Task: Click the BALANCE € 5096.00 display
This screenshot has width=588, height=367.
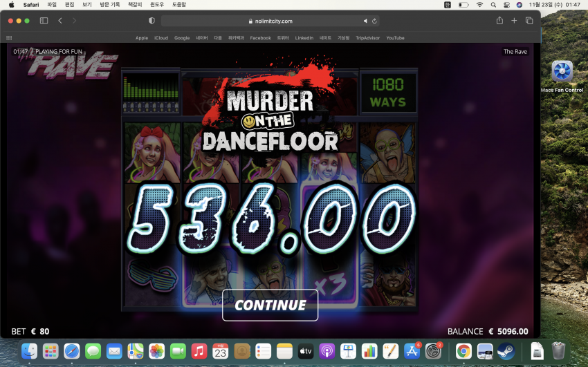Action: 488,332
